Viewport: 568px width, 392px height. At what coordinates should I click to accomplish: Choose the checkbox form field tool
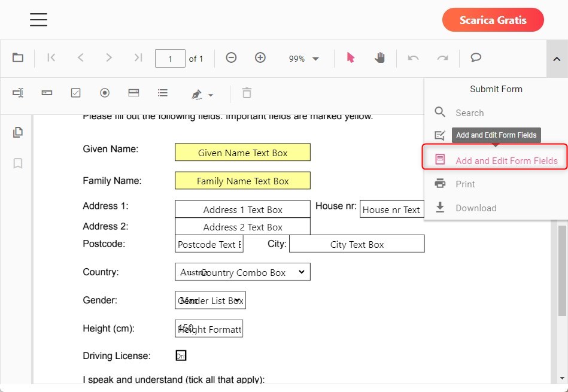pos(76,93)
